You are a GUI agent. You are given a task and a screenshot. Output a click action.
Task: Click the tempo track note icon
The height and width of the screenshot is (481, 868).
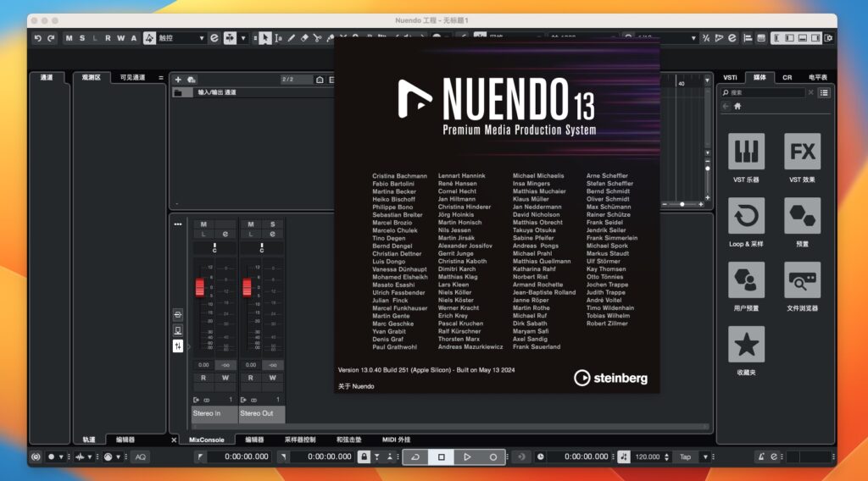[624, 456]
